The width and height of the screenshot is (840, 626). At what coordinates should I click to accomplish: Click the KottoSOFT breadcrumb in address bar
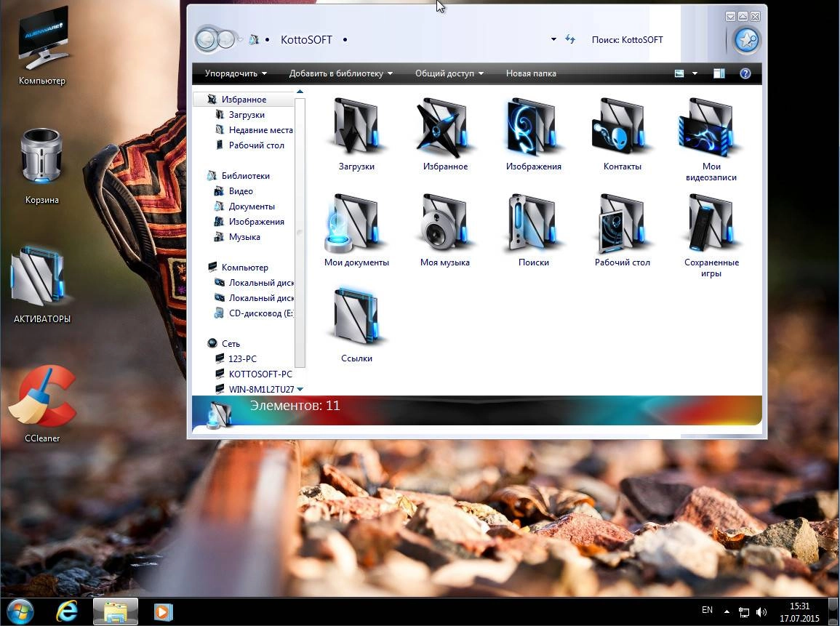pyautogui.click(x=306, y=40)
